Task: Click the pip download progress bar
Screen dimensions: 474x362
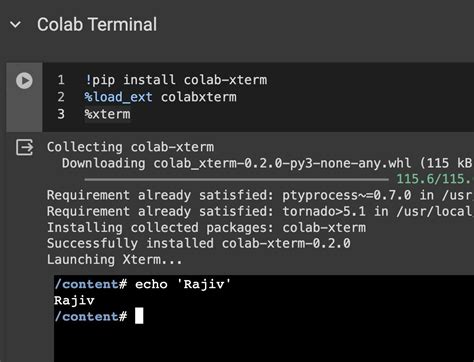Action: click(236, 180)
